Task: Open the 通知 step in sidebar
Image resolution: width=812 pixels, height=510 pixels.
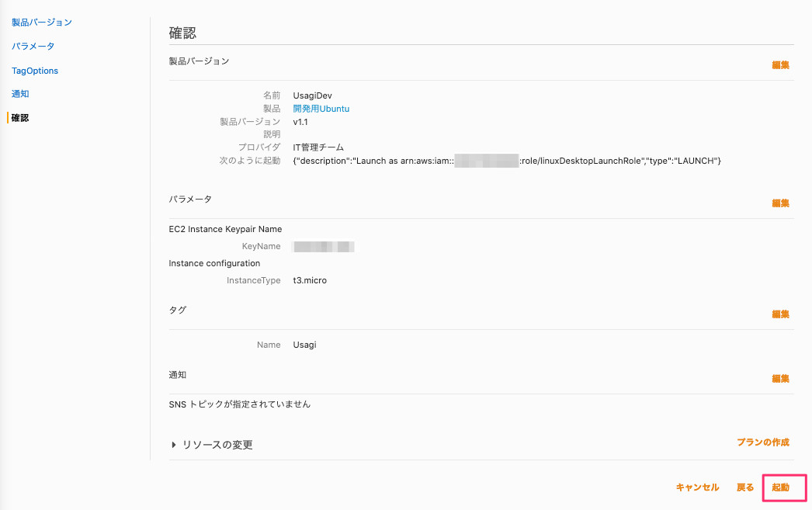Action: [20, 94]
